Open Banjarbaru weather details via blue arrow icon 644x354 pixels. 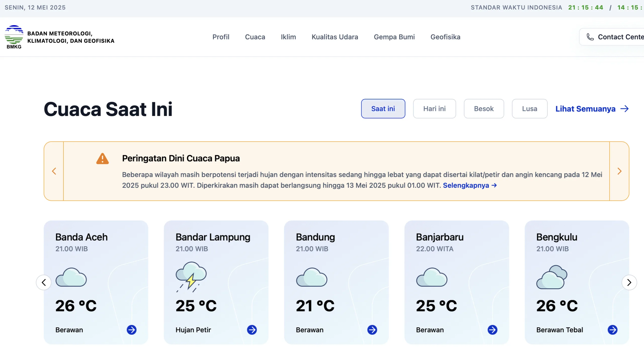pos(493,330)
